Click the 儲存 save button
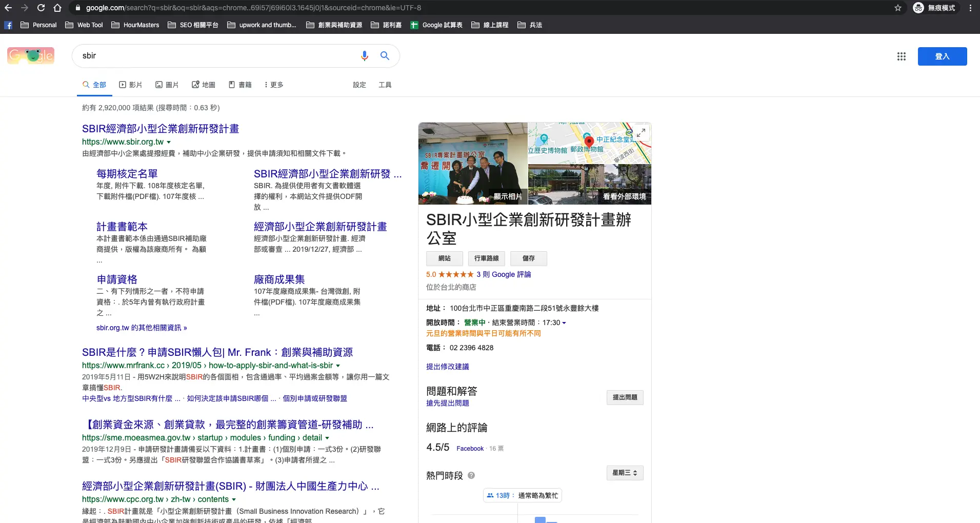This screenshot has width=980, height=523. pos(529,258)
